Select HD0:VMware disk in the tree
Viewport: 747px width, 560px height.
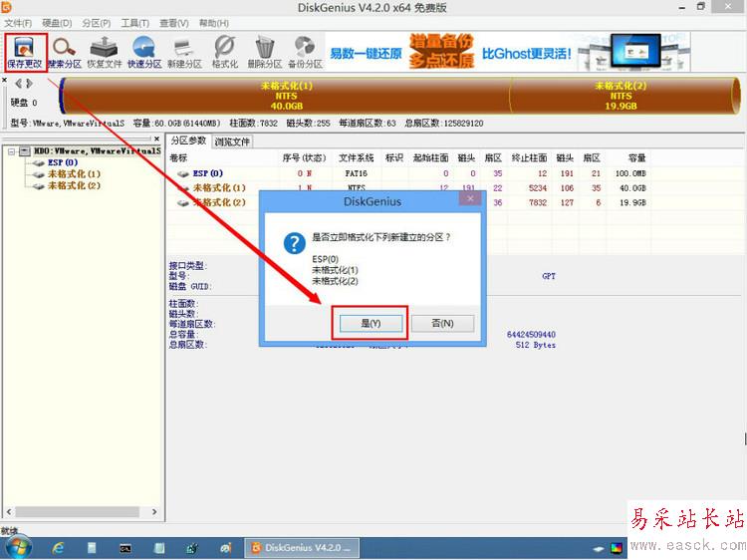97,151
